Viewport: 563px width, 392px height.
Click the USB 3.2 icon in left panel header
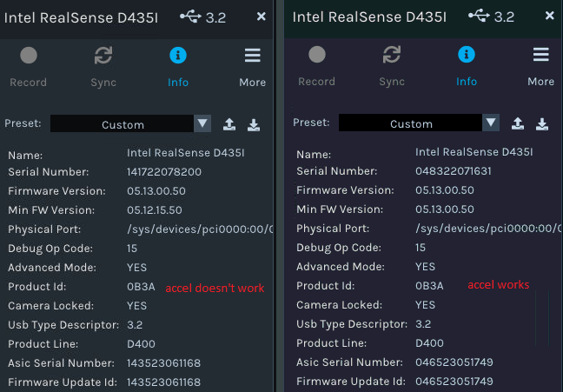(190, 17)
